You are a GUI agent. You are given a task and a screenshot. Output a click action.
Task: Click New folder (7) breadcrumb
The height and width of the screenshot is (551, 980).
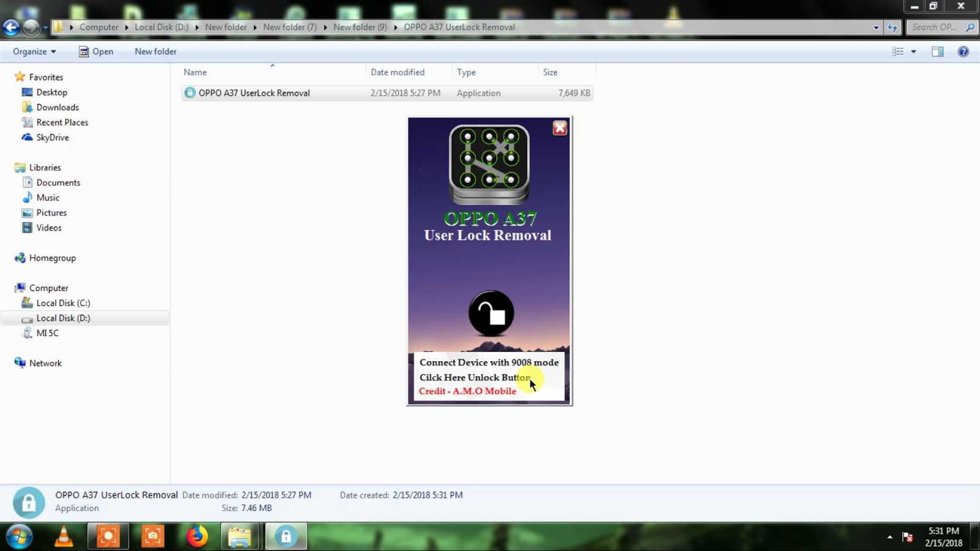click(x=290, y=27)
